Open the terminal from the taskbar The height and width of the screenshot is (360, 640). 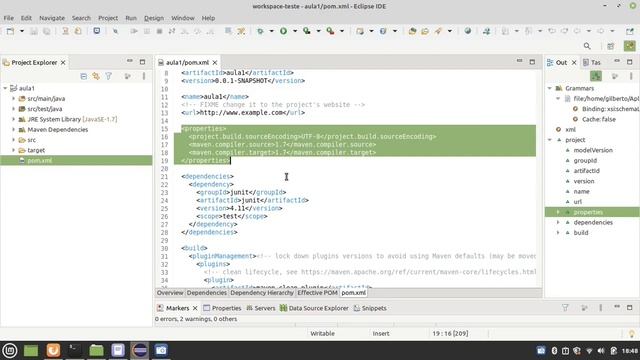(x=74, y=350)
